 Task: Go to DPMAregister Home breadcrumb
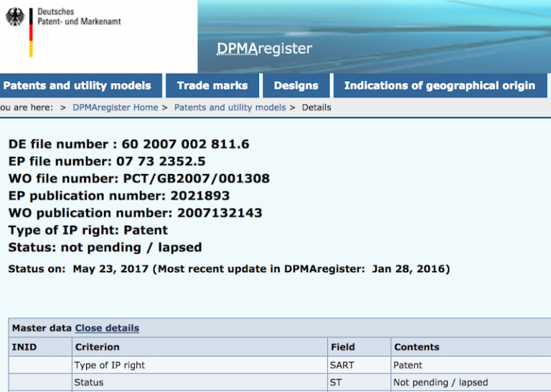tap(116, 107)
